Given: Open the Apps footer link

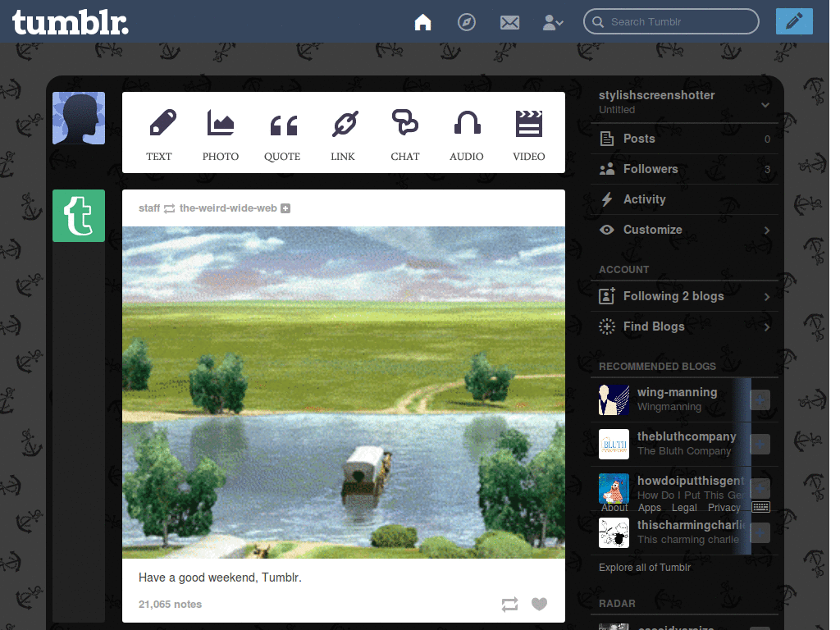Looking at the screenshot, I should (650, 508).
